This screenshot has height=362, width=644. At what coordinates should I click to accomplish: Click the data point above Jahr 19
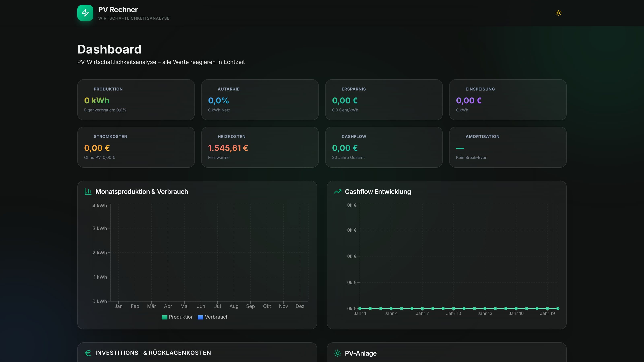click(x=547, y=309)
